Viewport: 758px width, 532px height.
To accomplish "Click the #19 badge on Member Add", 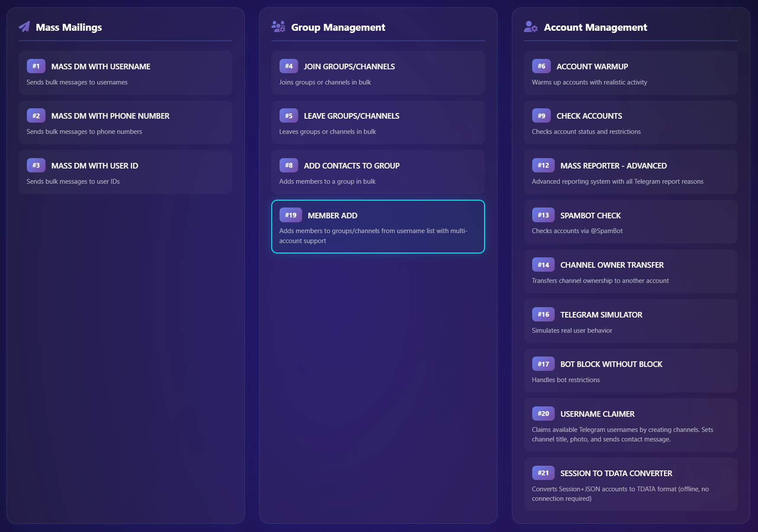I will 290,215.
